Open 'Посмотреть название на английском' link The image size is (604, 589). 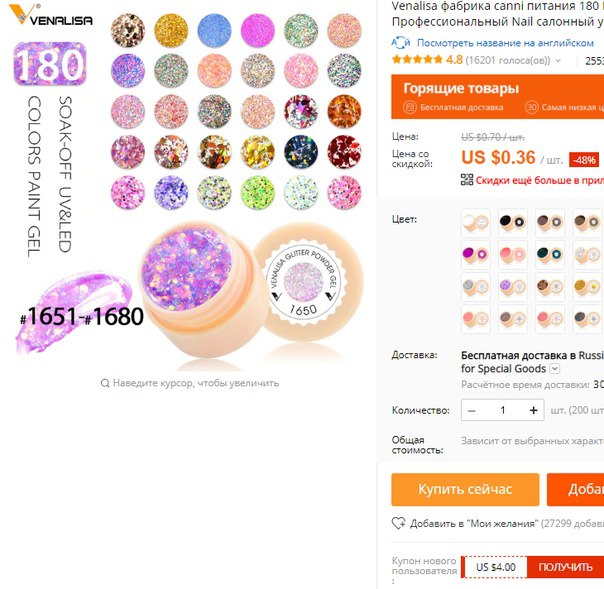coord(505,43)
